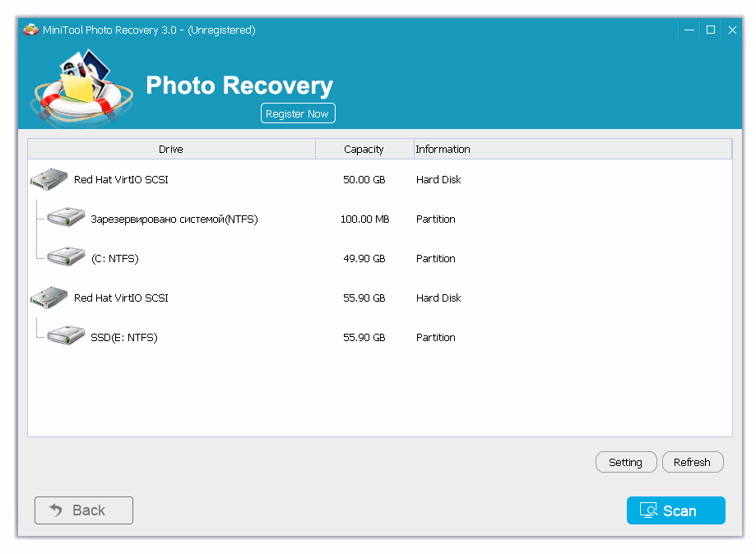Click the C: NTFS partition drive icon
The width and height of the screenshot is (756, 554).
pyautogui.click(x=66, y=257)
